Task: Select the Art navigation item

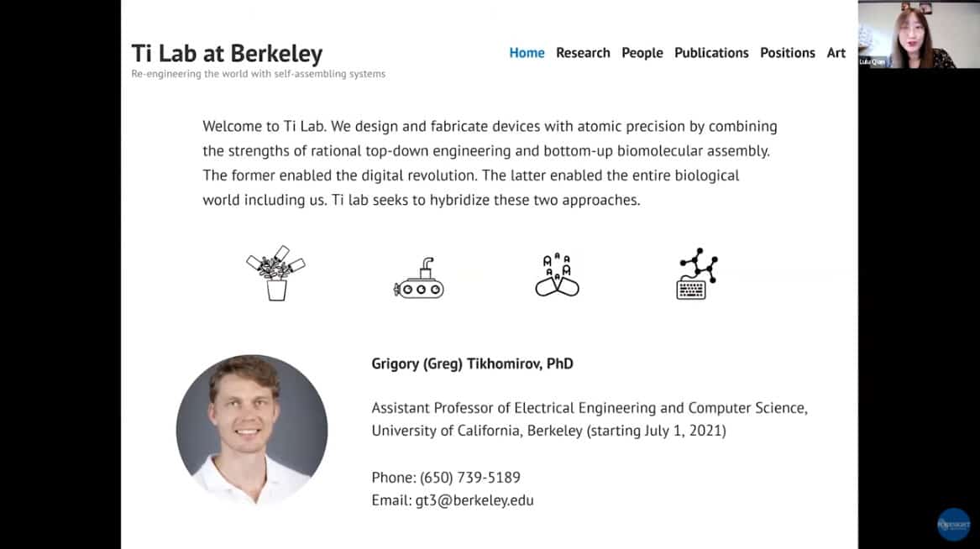Action: pyautogui.click(x=836, y=53)
